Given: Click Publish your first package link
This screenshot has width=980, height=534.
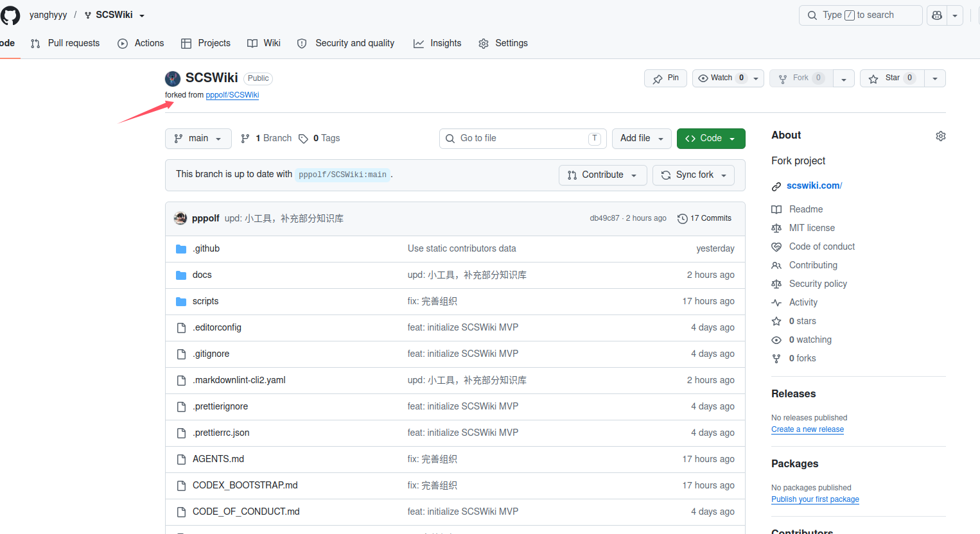Looking at the screenshot, I should pos(815,499).
